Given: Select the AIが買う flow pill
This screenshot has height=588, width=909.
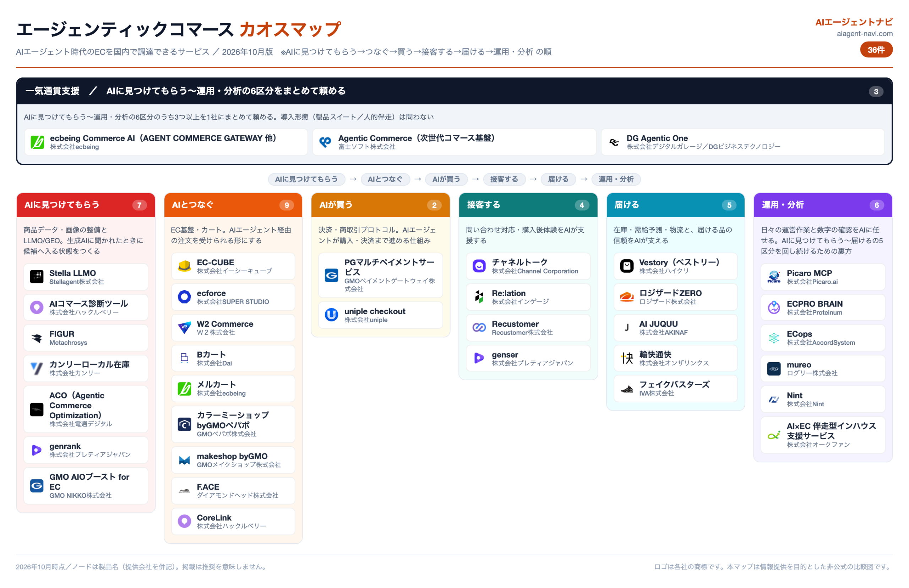Looking at the screenshot, I should (x=446, y=179).
